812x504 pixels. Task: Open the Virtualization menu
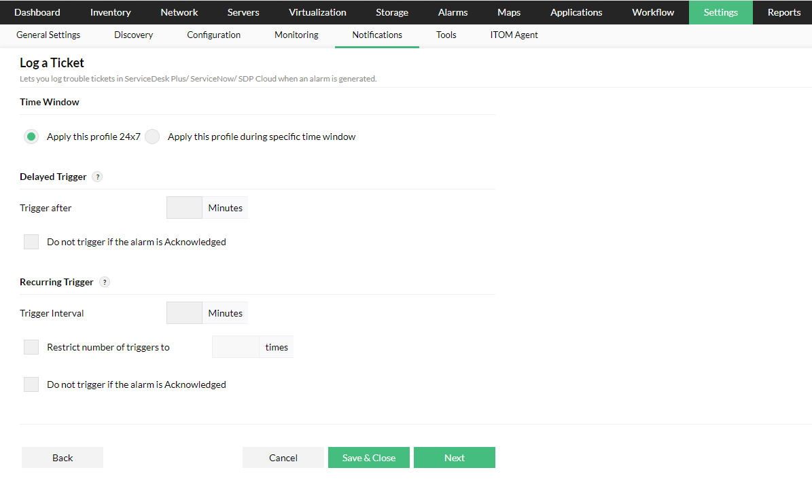317,12
